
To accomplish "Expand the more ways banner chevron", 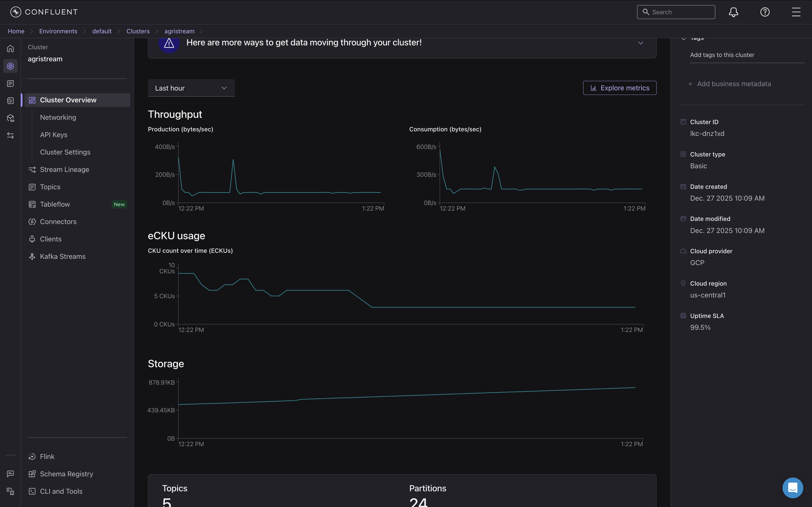I will pyautogui.click(x=641, y=43).
